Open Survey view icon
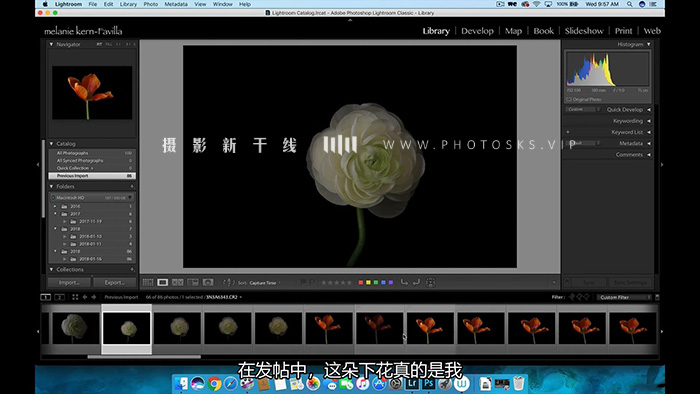 [x=193, y=282]
